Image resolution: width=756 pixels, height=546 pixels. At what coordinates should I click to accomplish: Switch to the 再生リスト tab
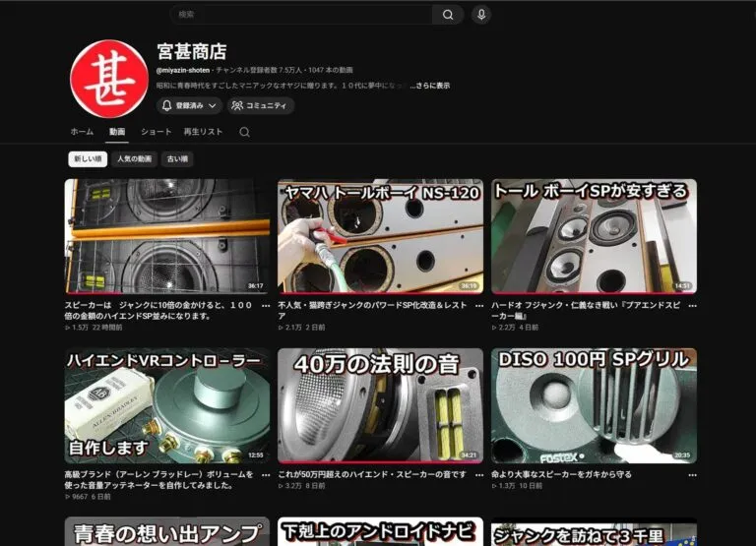click(203, 132)
